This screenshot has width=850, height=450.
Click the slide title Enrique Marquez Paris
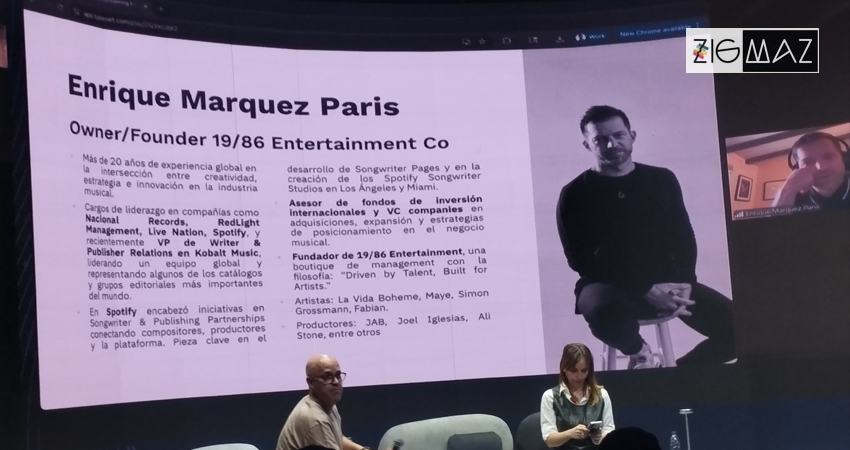click(232, 99)
